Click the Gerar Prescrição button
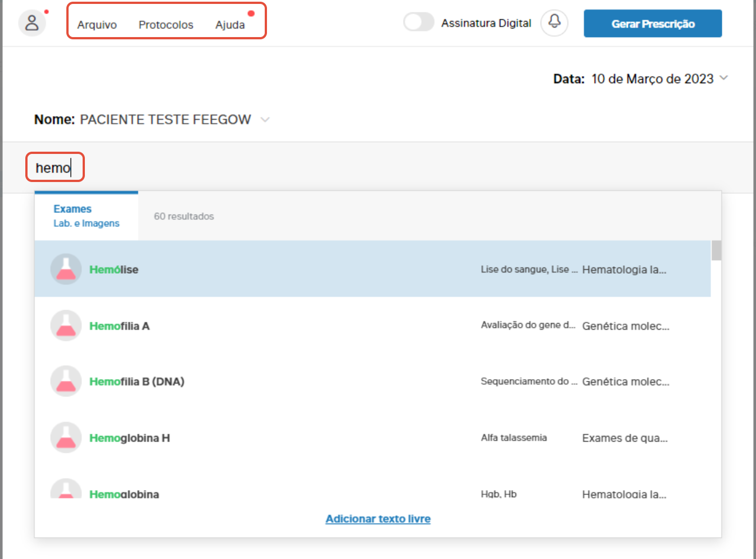The image size is (756, 559). pos(653,24)
